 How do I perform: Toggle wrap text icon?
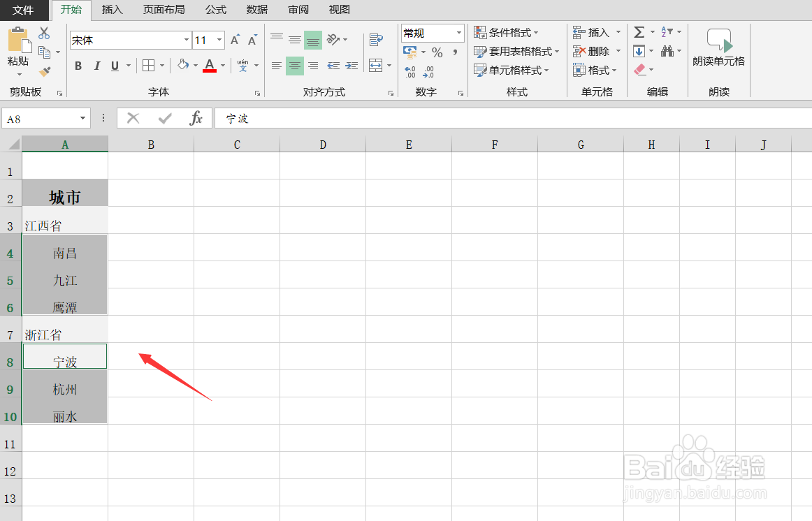pos(376,40)
